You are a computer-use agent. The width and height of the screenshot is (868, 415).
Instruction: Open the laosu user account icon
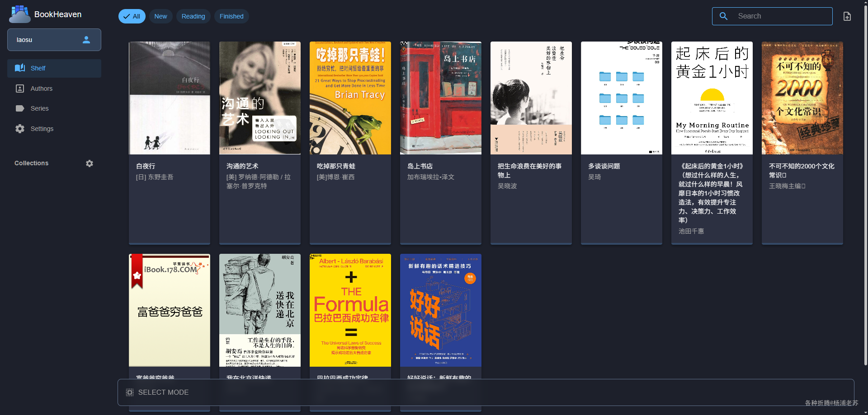tap(86, 40)
